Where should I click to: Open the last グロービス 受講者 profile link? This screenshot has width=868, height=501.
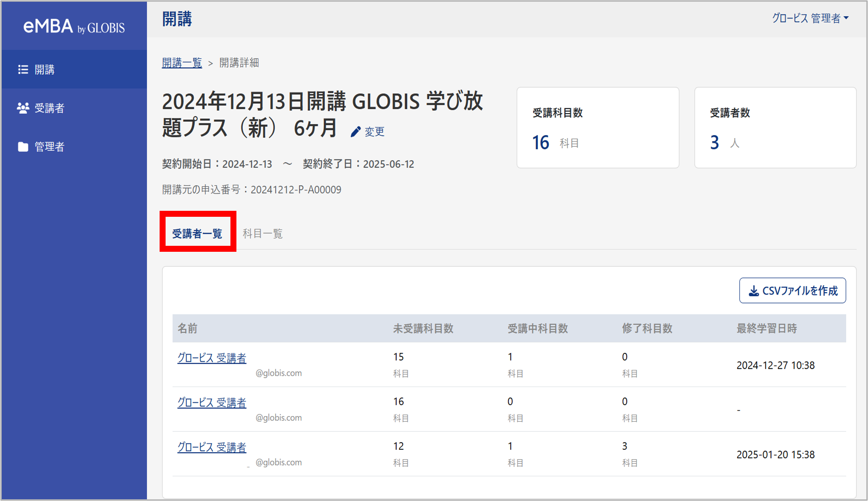tap(212, 448)
